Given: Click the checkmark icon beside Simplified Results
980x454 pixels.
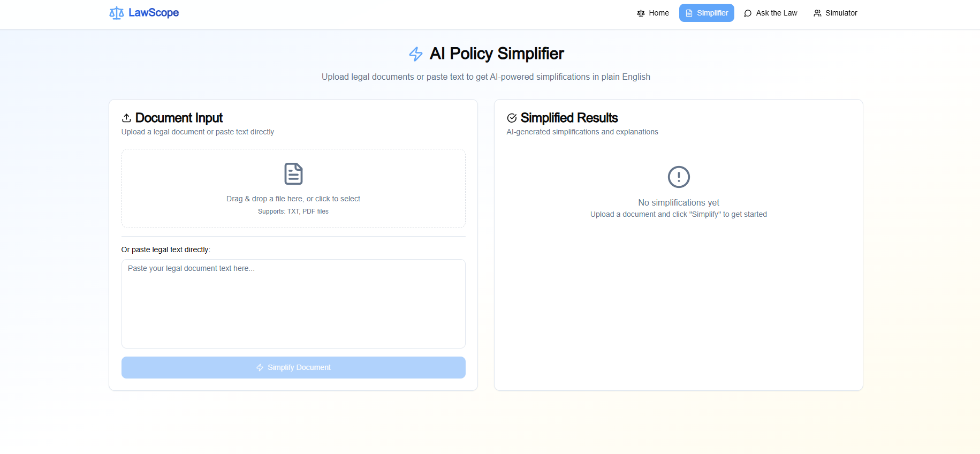Looking at the screenshot, I should (512, 118).
